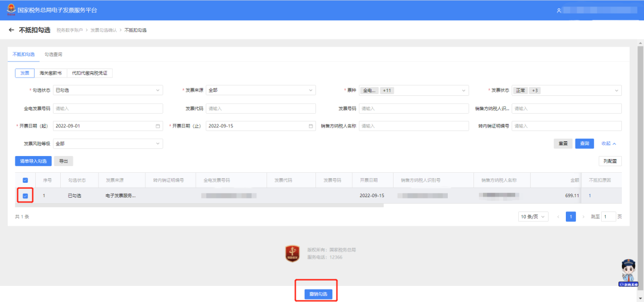Viewport: 644px width, 302px height.
Task: Open calendar icon for 开票日期（止）
Action: [311, 126]
